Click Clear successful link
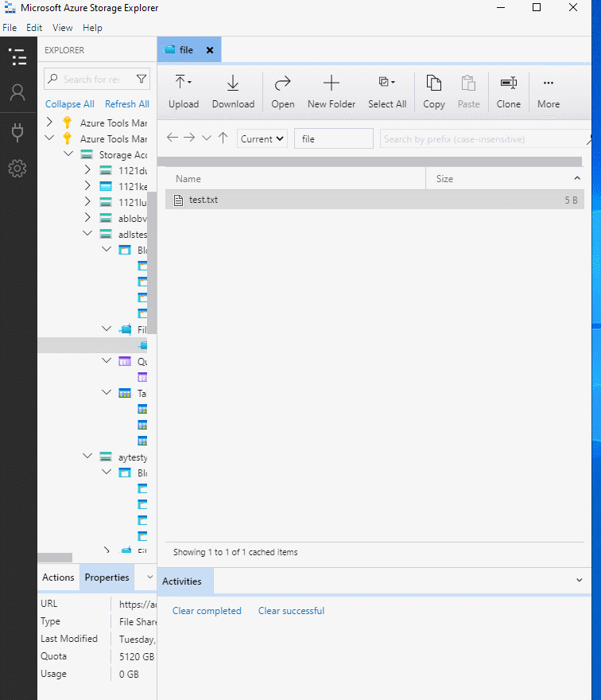Screen dimensions: 601x700 (291, 611)
